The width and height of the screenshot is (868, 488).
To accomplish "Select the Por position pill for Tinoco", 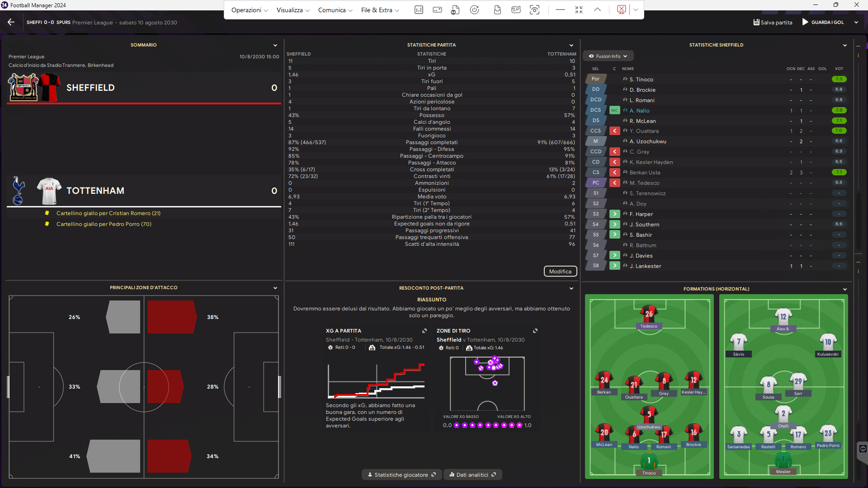I will 595,79.
